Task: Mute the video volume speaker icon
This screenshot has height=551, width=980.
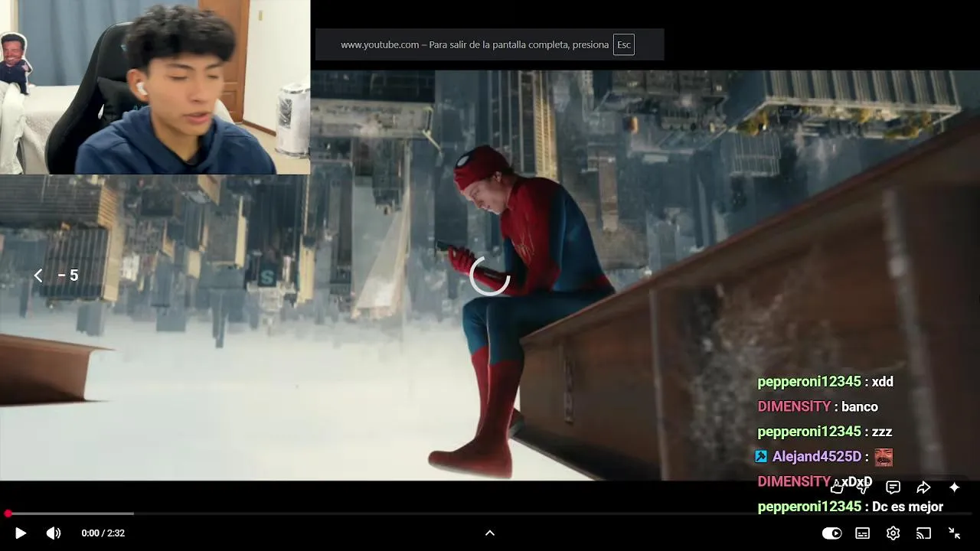Action: click(54, 533)
